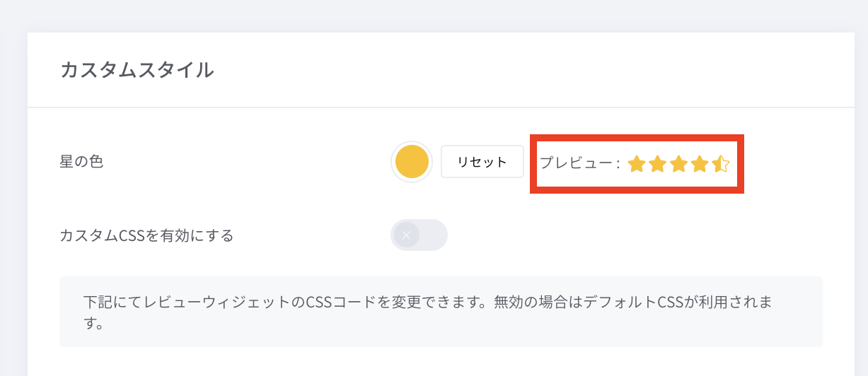Image resolution: width=868 pixels, height=376 pixels.
Task: Click the カスタムCSSを有効にする label
Action: pos(147,235)
